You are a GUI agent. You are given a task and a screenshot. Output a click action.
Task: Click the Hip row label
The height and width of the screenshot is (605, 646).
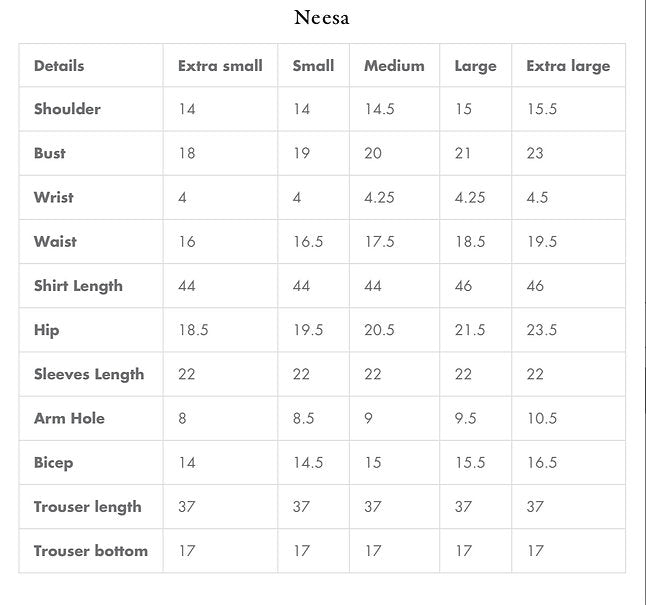tap(46, 330)
